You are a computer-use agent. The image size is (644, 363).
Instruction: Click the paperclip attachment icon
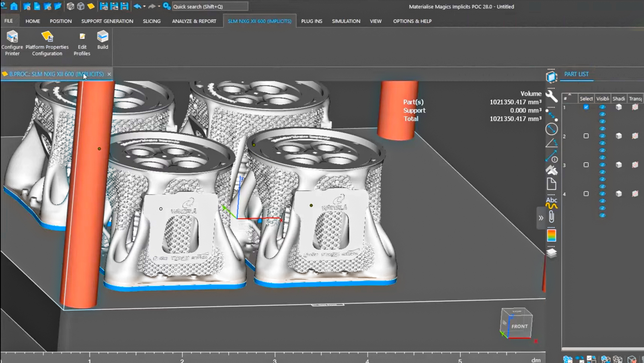point(552,217)
